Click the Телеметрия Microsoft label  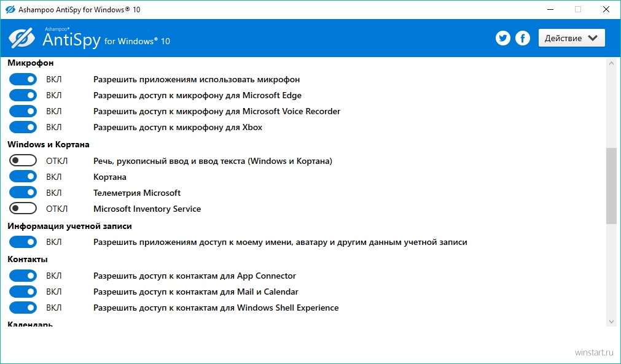point(137,193)
